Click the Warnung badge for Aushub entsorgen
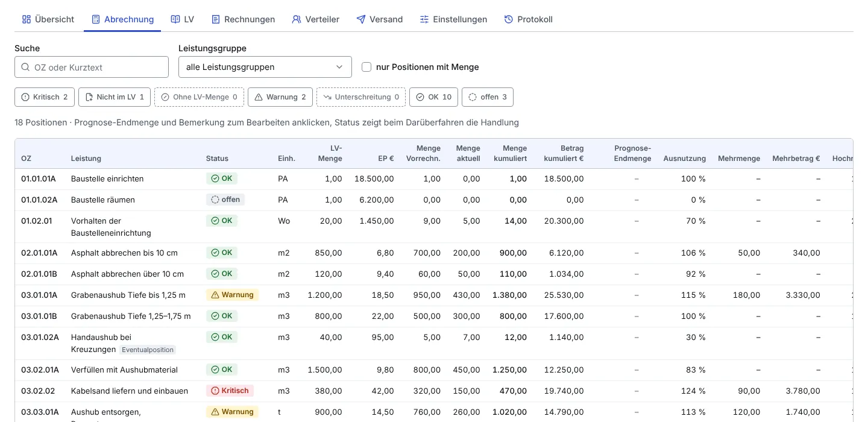This screenshot has height=422, width=868. coord(232,412)
